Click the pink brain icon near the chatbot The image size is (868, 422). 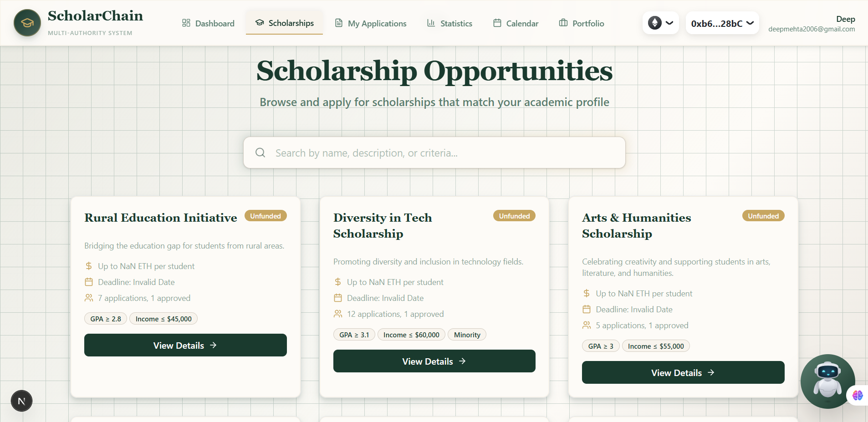point(858,396)
